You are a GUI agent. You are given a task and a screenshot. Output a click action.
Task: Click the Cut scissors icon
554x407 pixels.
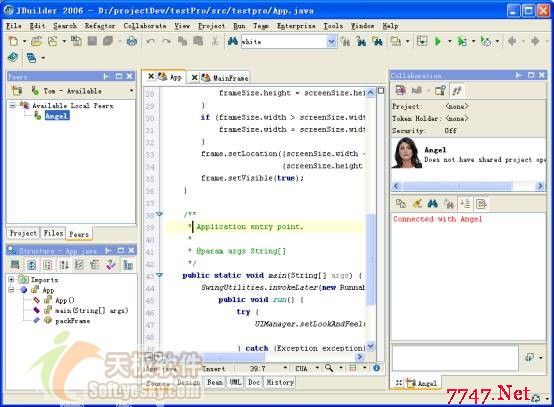tap(214, 41)
